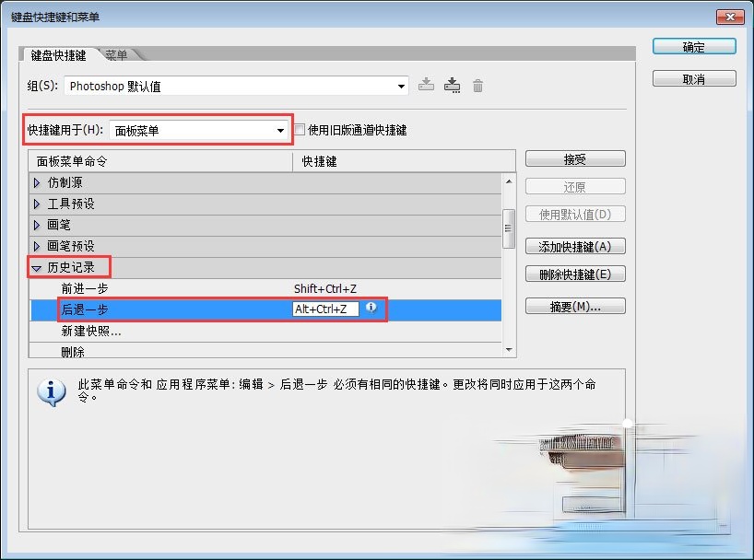754x560 pixels.
Task: Expand the 画笔 command group
Action: pos(38,225)
